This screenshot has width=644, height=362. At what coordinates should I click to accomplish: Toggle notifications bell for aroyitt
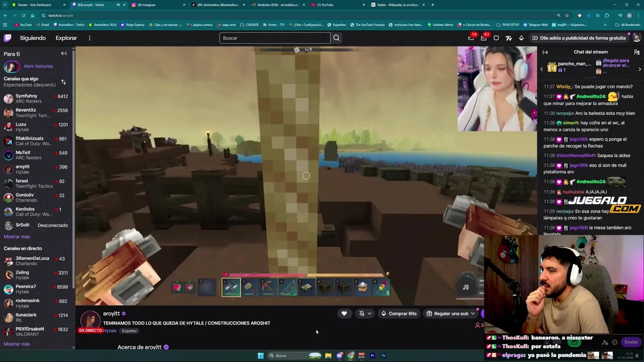click(362, 313)
